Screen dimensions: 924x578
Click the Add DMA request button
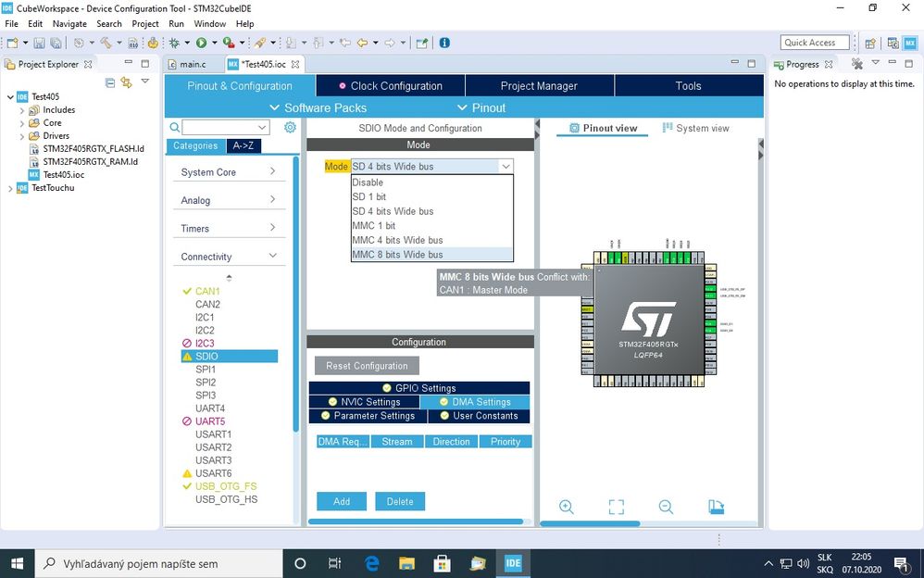pyautogui.click(x=342, y=501)
